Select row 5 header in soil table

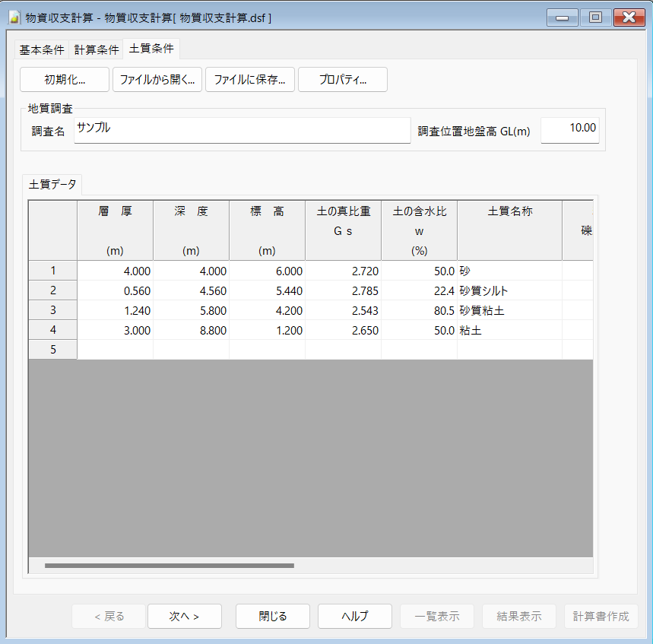pyautogui.click(x=52, y=350)
